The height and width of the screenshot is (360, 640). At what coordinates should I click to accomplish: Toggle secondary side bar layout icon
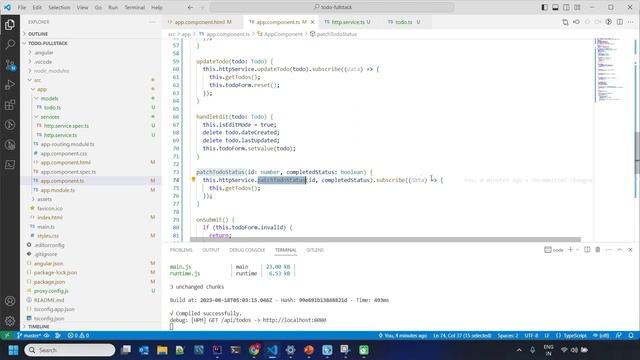pos(567,7)
